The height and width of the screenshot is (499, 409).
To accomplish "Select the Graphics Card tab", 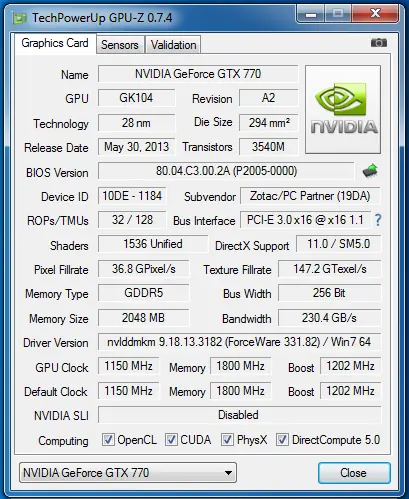I will click(55, 43).
